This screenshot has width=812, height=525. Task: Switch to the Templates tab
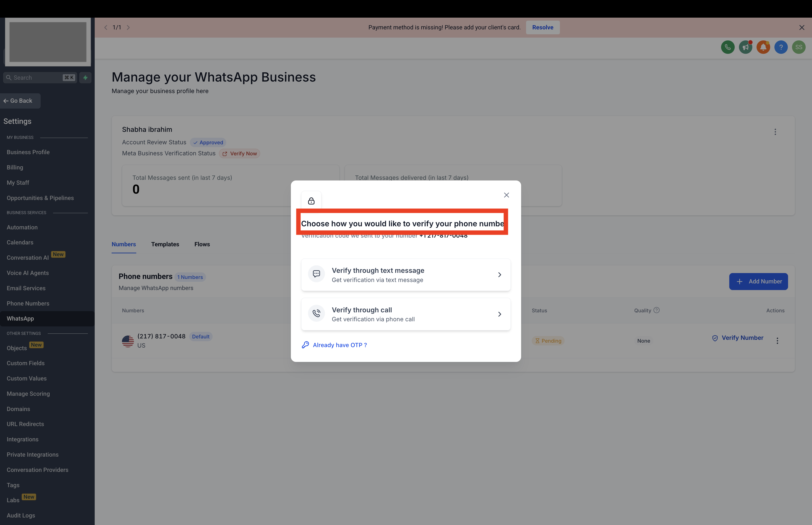(165, 244)
